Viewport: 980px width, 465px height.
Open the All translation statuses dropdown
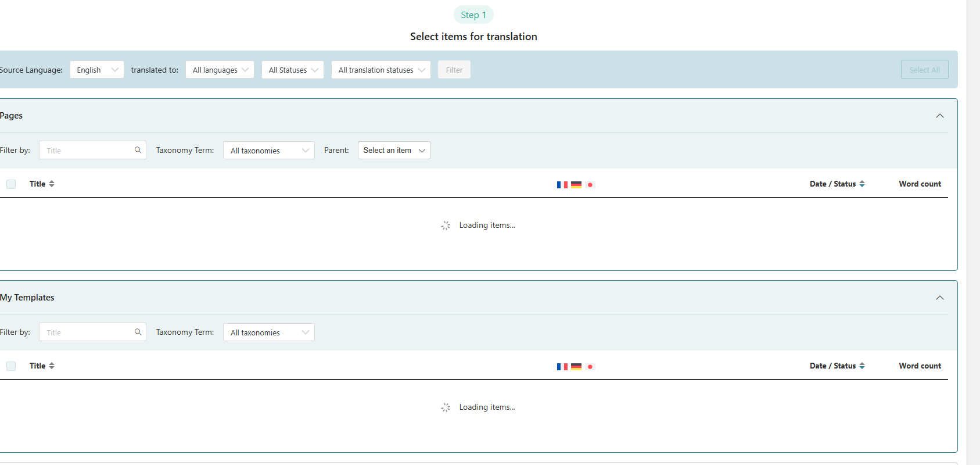[380, 70]
